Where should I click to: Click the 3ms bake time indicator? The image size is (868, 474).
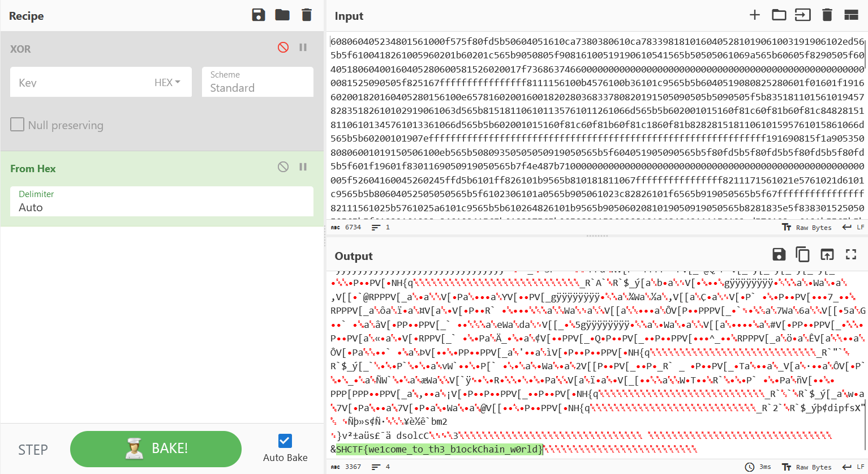[x=758, y=467]
